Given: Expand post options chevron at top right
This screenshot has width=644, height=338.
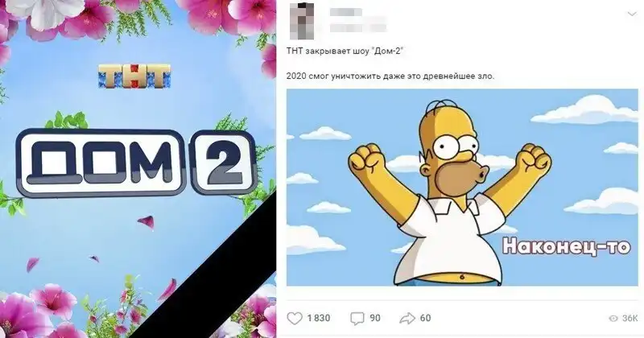Looking at the screenshot, I should [x=632, y=14].
